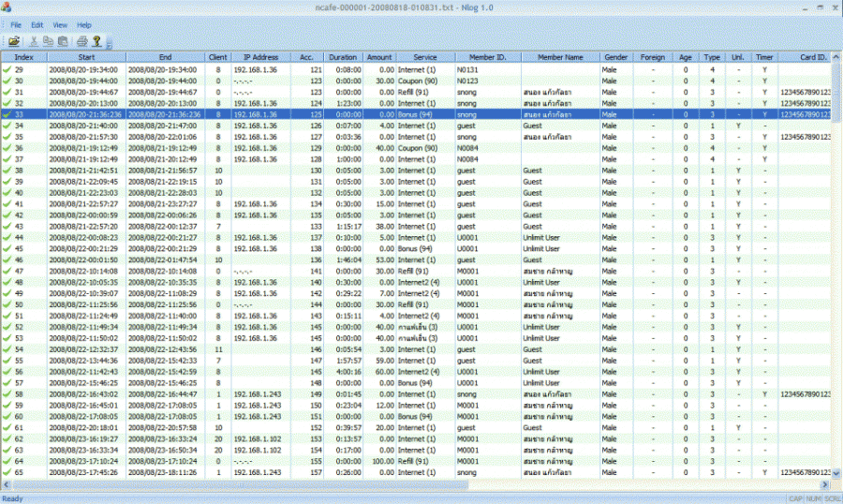The image size is (843, 504).
Task: Click the green check icon of row 44
Action: [7, 237]
